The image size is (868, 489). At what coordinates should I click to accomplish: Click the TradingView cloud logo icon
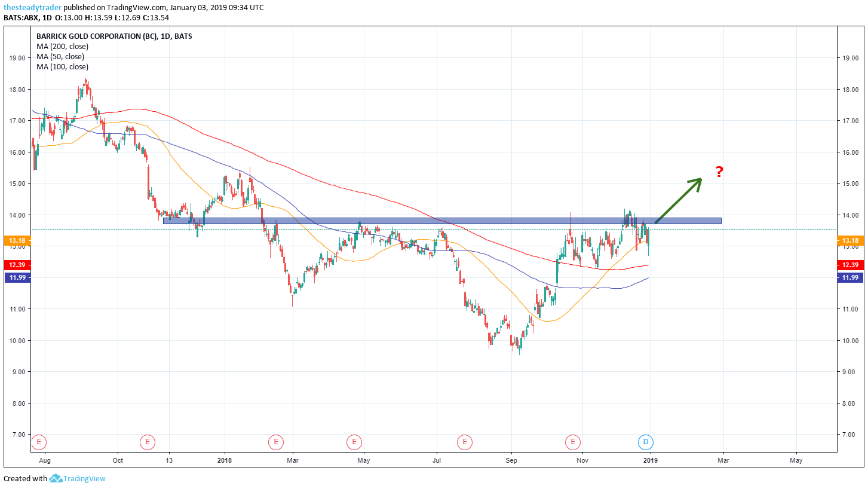[56, 478]
